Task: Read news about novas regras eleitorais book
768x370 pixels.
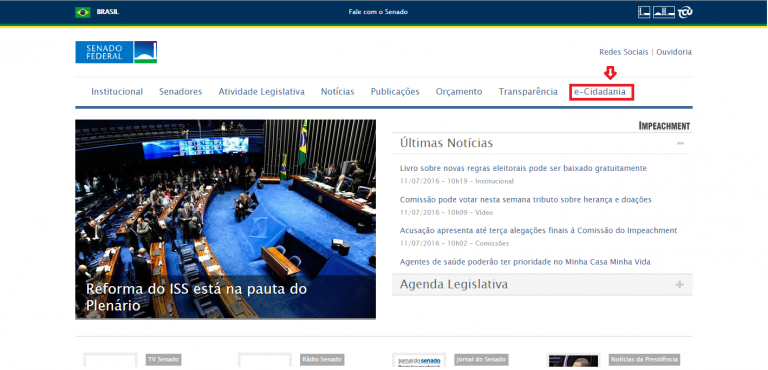Action: point(523,168)
